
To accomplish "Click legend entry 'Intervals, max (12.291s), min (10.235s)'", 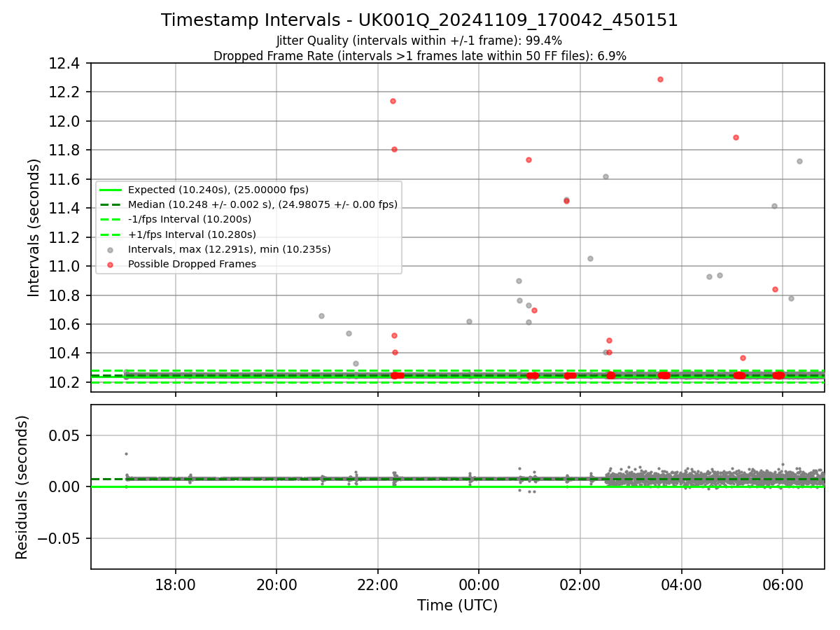I will click(229, 249).
